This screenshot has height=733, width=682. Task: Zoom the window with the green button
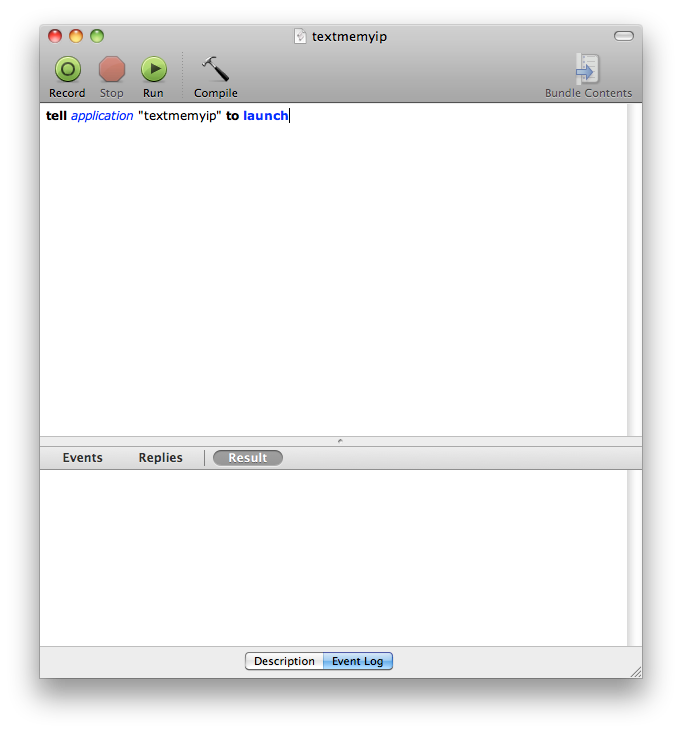97,36
